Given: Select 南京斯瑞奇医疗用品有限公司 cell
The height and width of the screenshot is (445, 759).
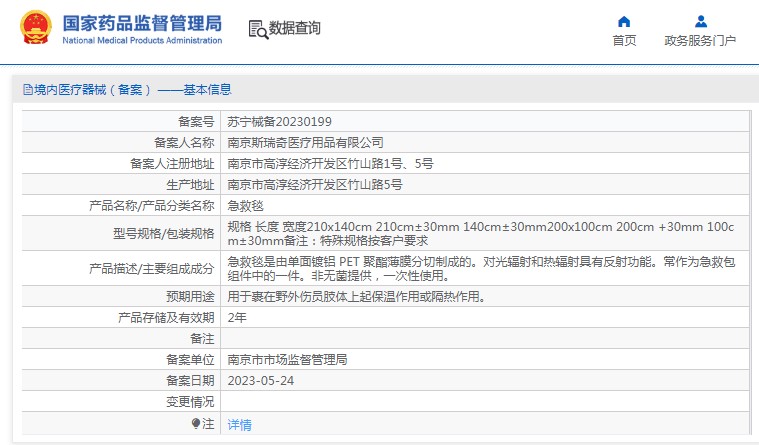Looking at the screenshot, I should [x=305, y=142].
